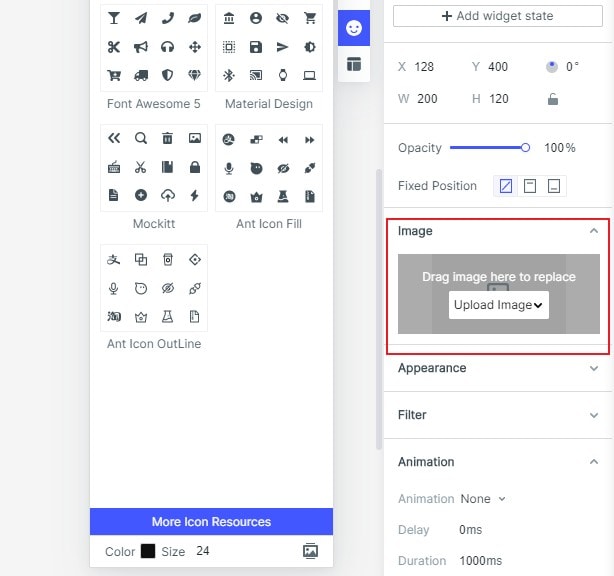
Task: Select the double left chevron icon in Mockitt
Action: [114, 138]
